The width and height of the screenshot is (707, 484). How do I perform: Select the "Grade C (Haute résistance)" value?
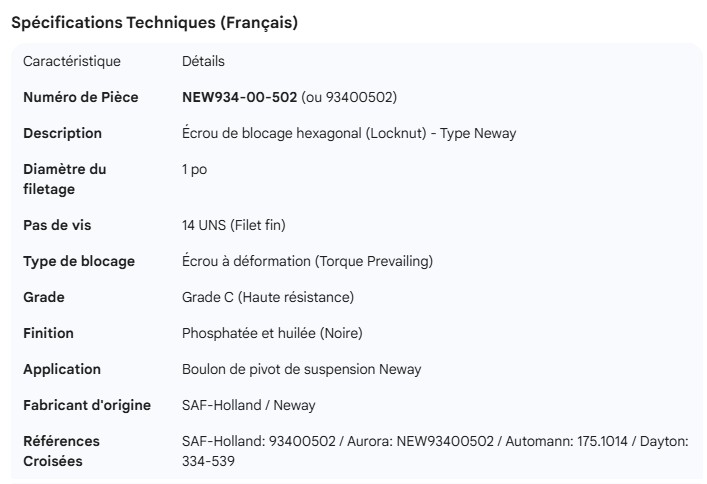tap(268, 297)
